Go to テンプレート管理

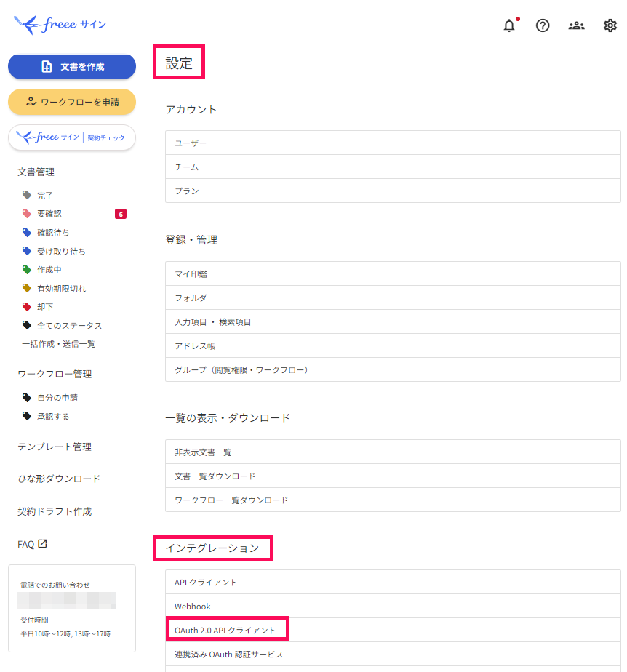point(55,447)
